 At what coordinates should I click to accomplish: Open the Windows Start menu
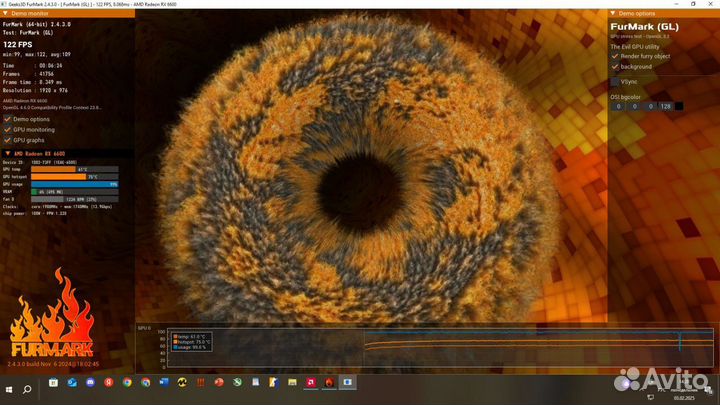[9, 382]
